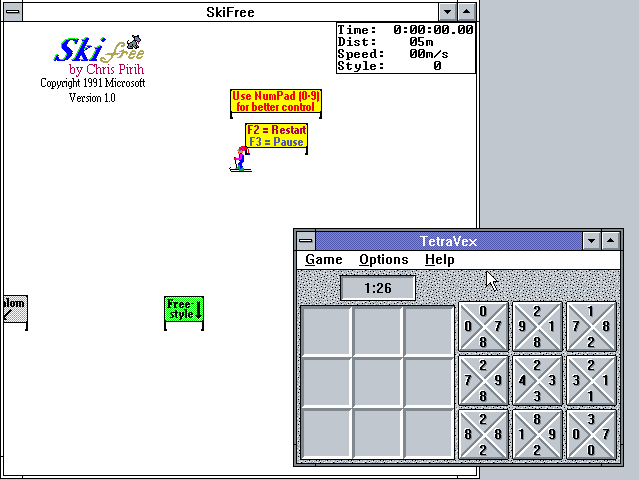Click the 'Use NumPad for better control' sign
Image resolution: width=639 pixels, height=480 pixels.
pos(276,103)
